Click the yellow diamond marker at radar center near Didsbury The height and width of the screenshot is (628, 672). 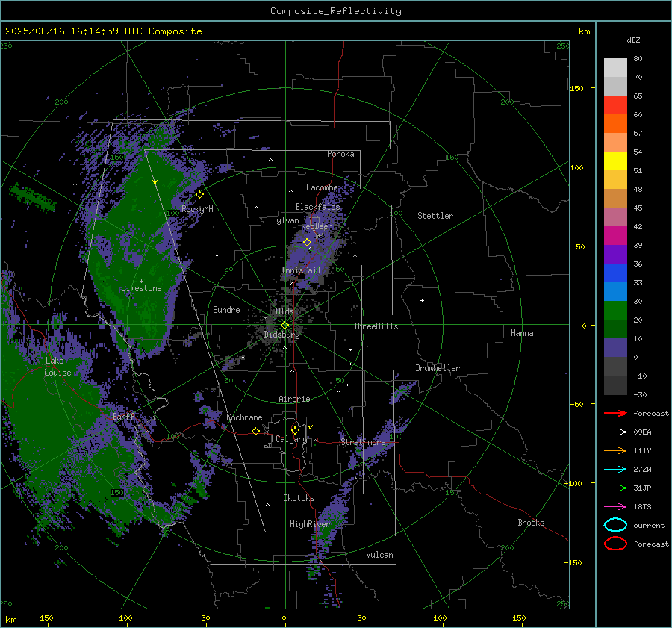click(284, 326)
